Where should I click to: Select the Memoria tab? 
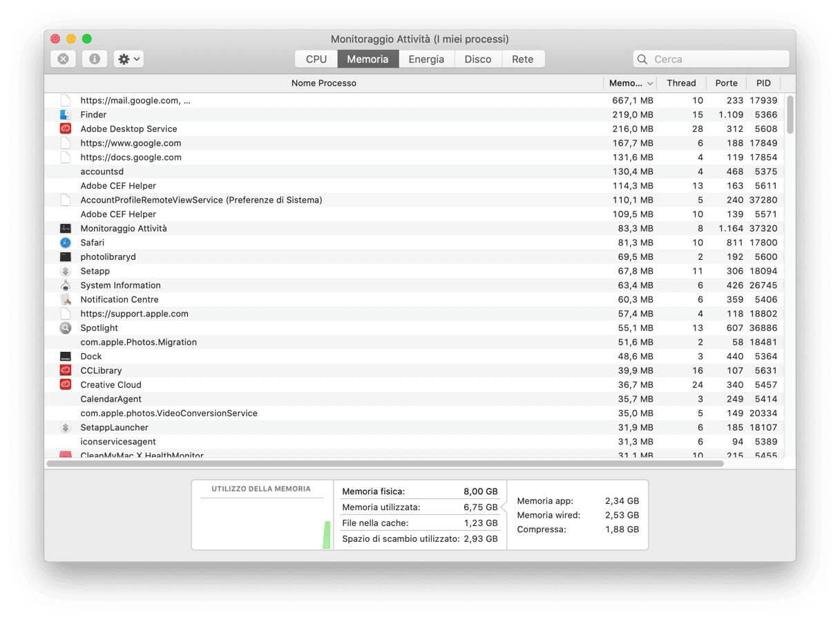[367, 59]
